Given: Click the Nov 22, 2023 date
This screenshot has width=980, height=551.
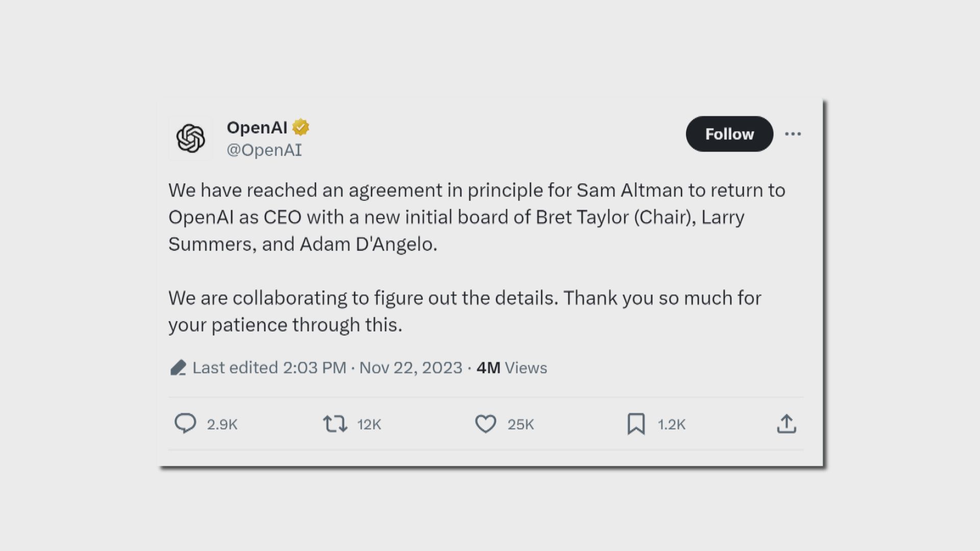Looking at the screenshot, I should point(410,368).
